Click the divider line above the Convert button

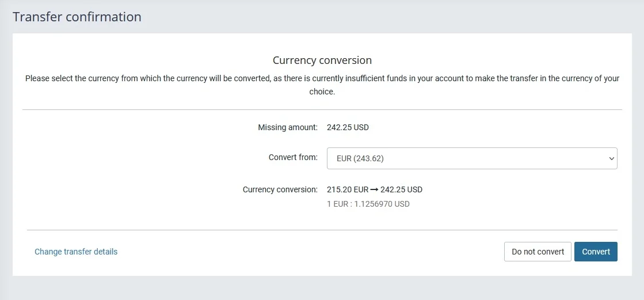click(x=322, y=230)
